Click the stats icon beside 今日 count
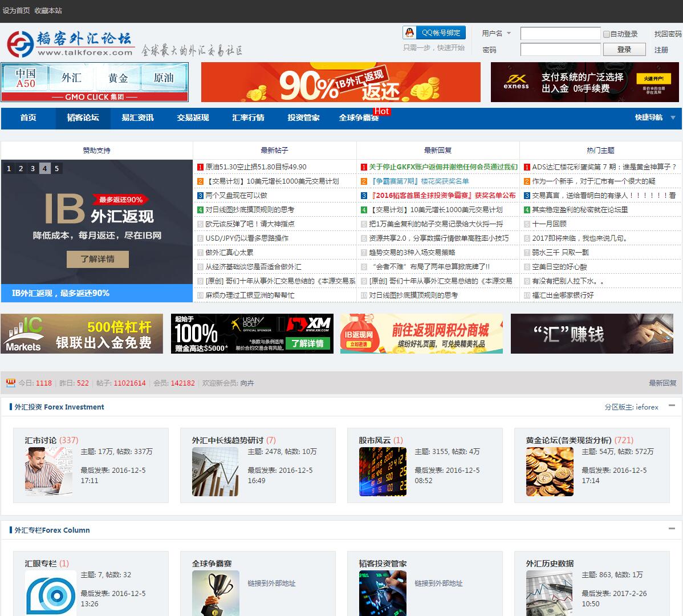 [x=11, y=383]
